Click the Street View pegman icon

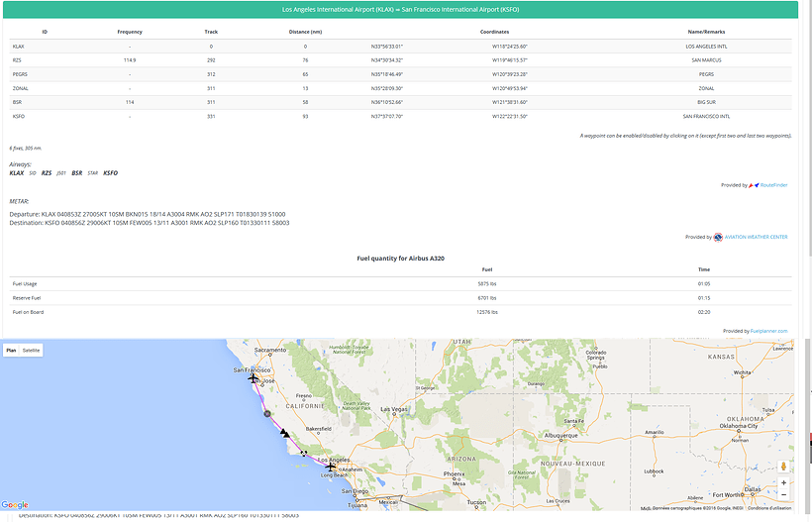[783, 467]
